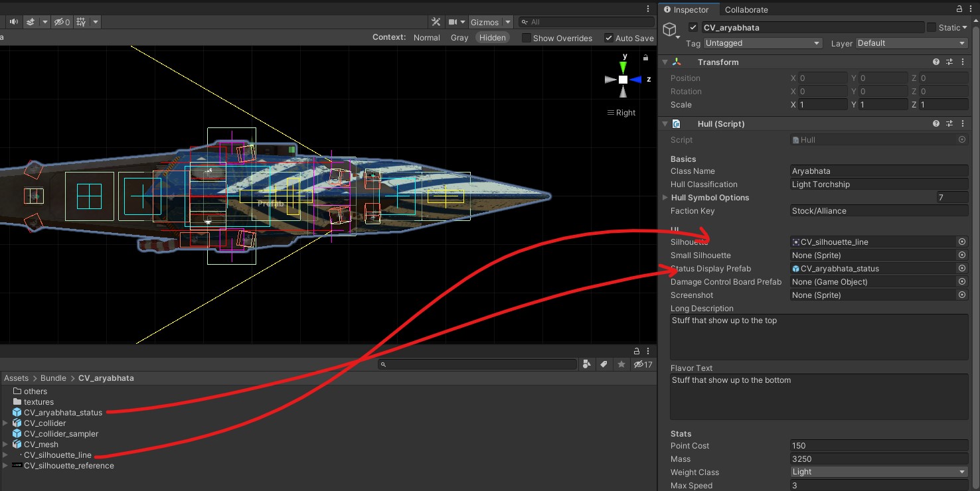Screen dimensions: 980x491
Task: Navigate to Bundle breadcrumb
Action: (x=53, y=378)
